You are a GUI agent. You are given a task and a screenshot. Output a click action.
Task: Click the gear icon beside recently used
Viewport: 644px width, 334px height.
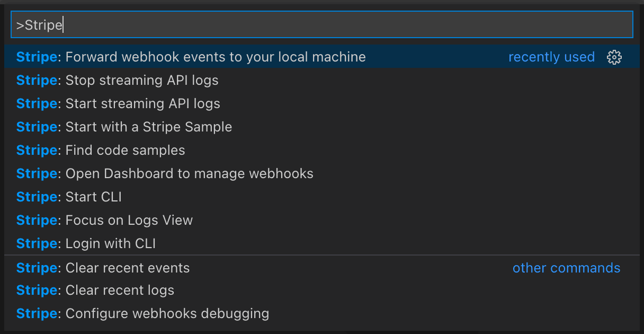(x=614, y=57)
